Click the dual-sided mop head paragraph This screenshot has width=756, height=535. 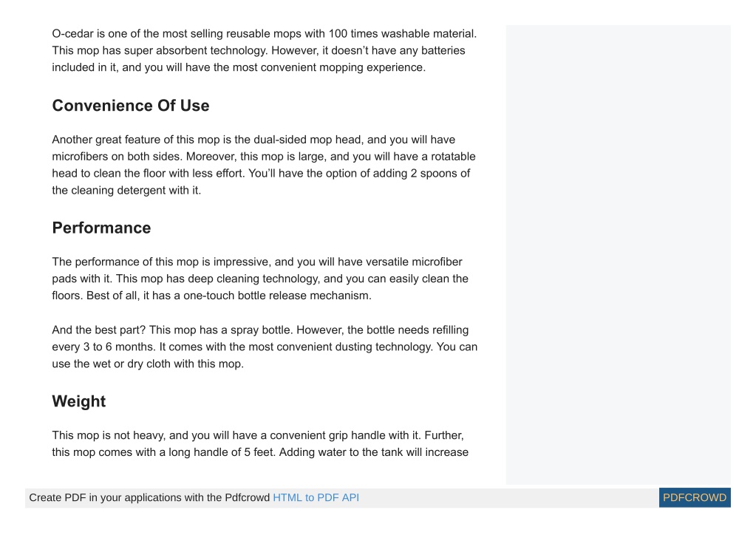264,165
